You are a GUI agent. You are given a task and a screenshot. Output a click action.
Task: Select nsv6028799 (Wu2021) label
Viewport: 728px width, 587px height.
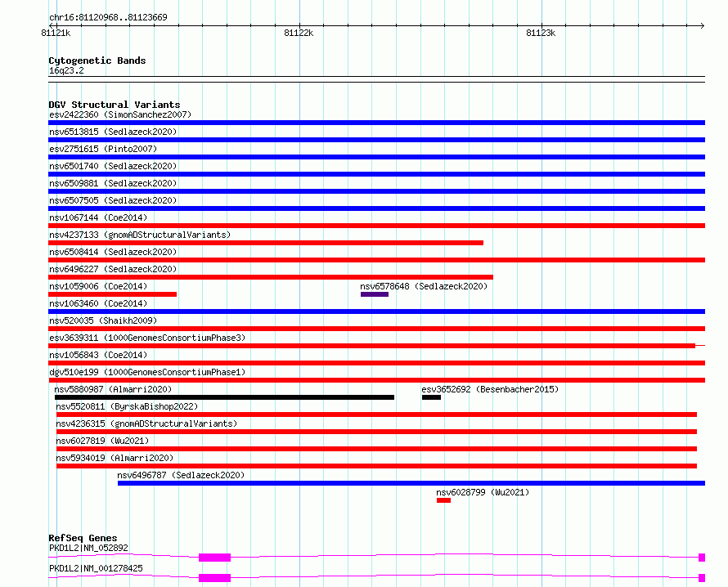pyautogui.click(x=483, y=492)
